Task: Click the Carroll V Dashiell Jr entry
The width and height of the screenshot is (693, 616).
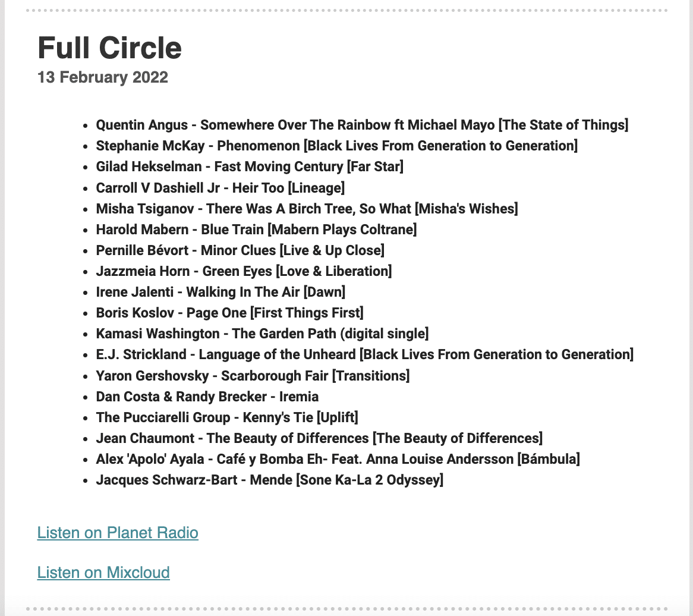Action: coord(220,187)
